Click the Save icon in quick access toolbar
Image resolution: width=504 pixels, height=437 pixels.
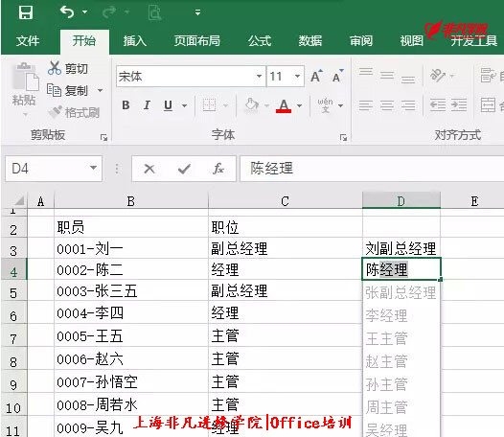[x=26, y=12]
